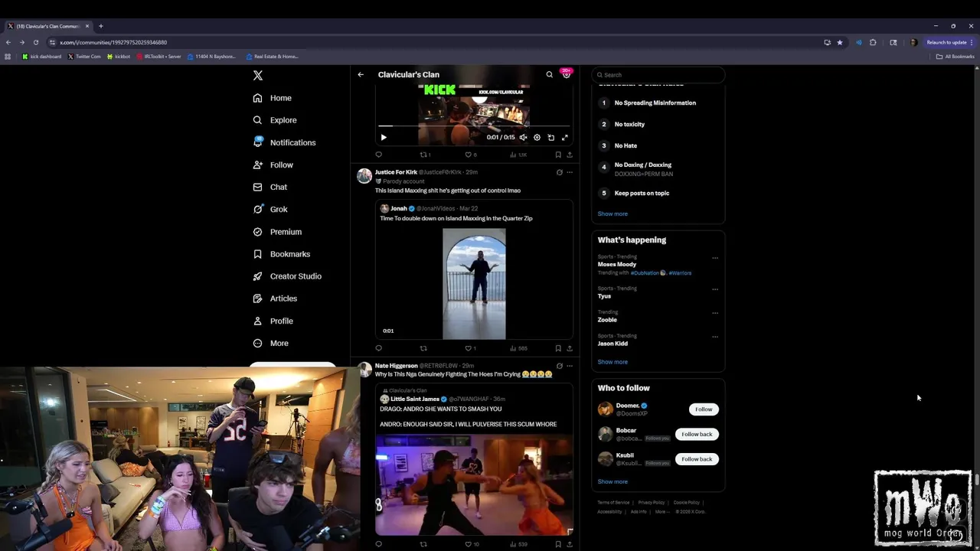
Task: Reply to the Kick video post
Action: point(378,155)
